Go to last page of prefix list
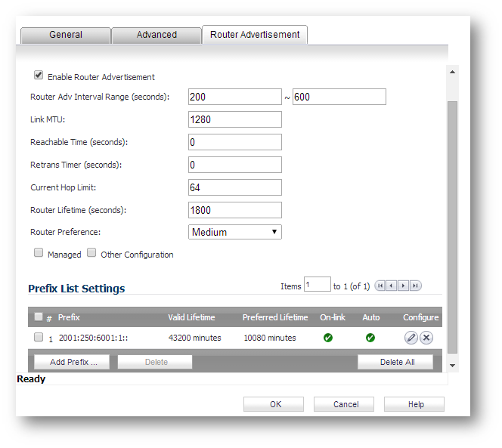The image size is (502, 448). tap(415, 286)
